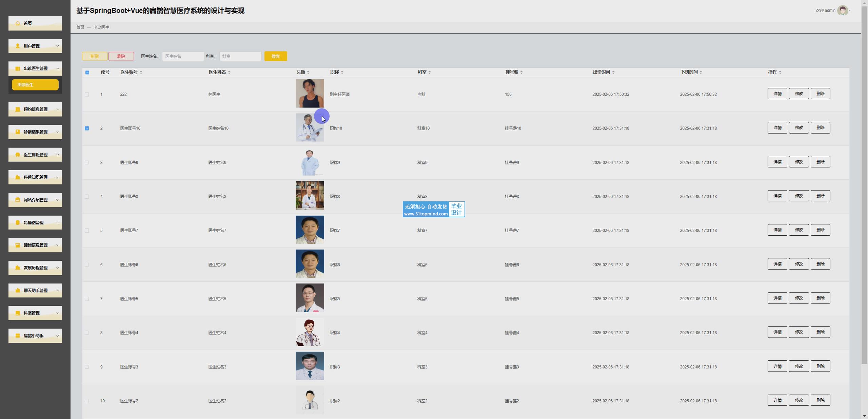Click the admin avatar icon
868x419 pixels.
(842, 11)
